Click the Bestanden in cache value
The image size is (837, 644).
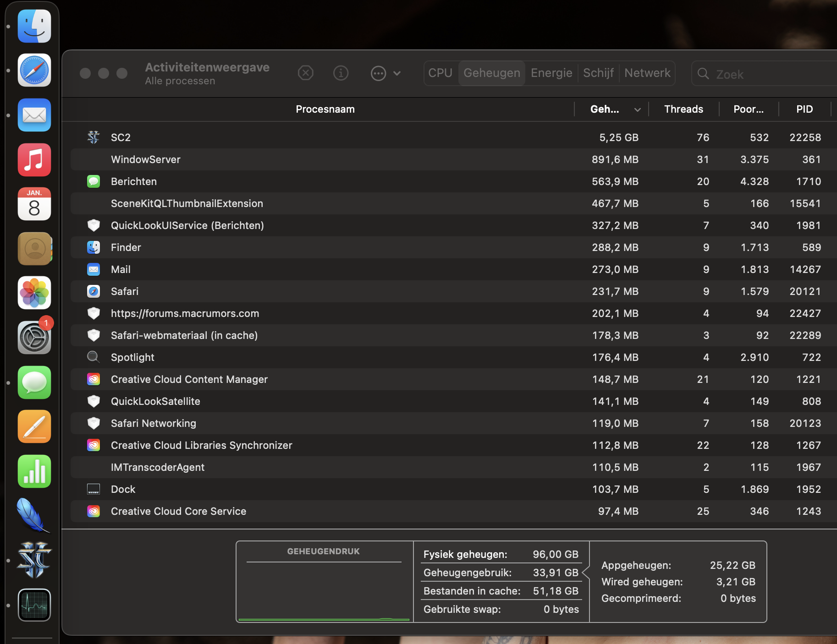(x=556, y=591)
